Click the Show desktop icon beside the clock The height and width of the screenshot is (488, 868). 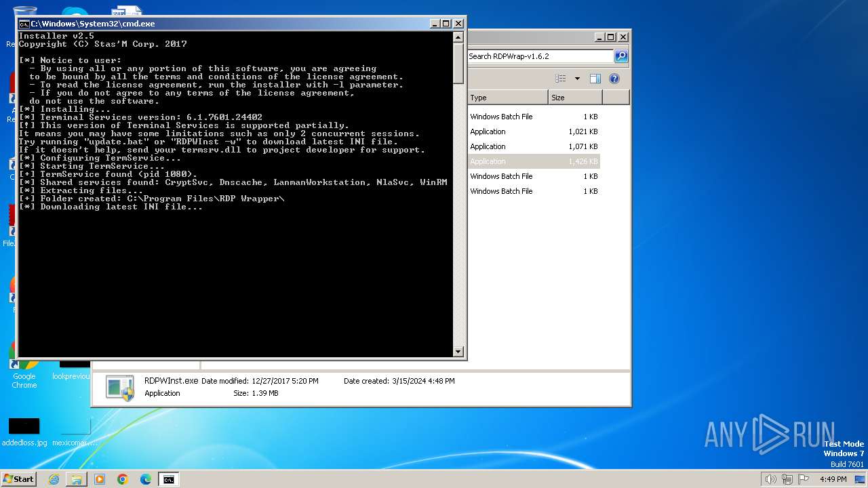pyautogui.click(x=859, y=479)
